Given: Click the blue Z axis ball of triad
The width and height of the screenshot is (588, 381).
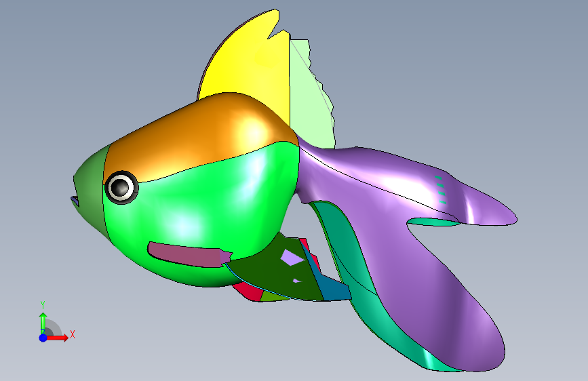Looking at the screenshot, I should tap(43, 338).
